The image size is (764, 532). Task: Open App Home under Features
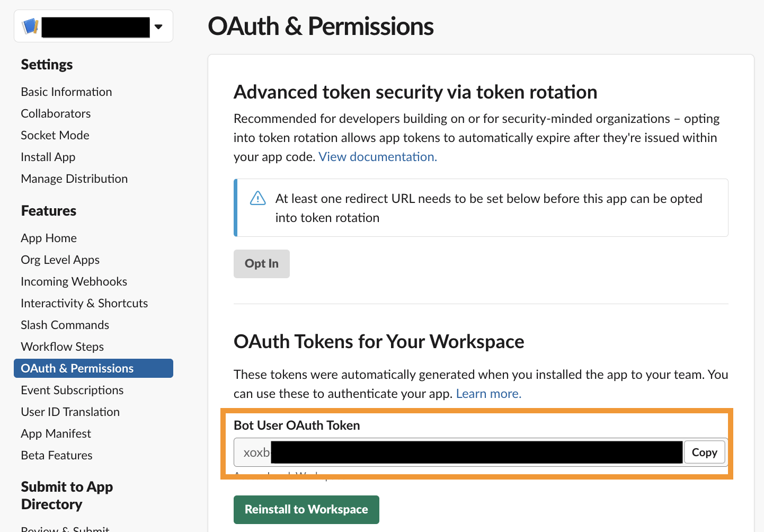pos(49,238)
